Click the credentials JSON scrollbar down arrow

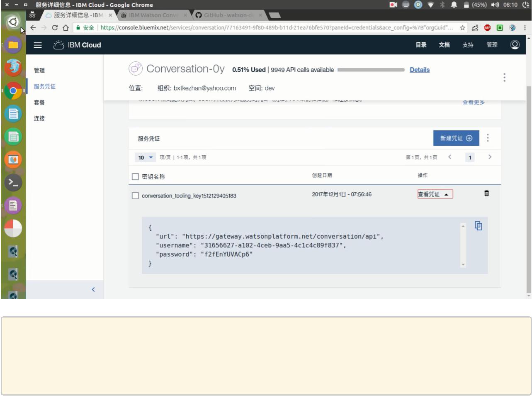463,264
